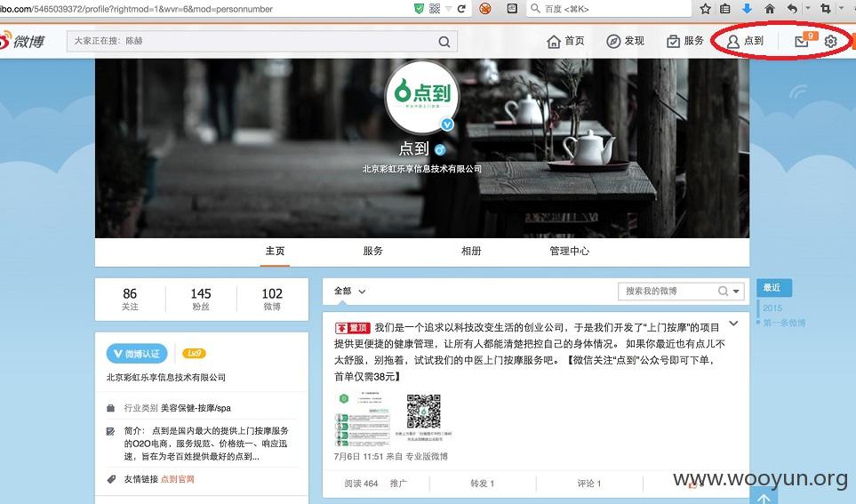The height and width of the screenshot is (504, 856).
Task: Expand dropdown arrow beside my-weibo search
Action: [736, 292]
